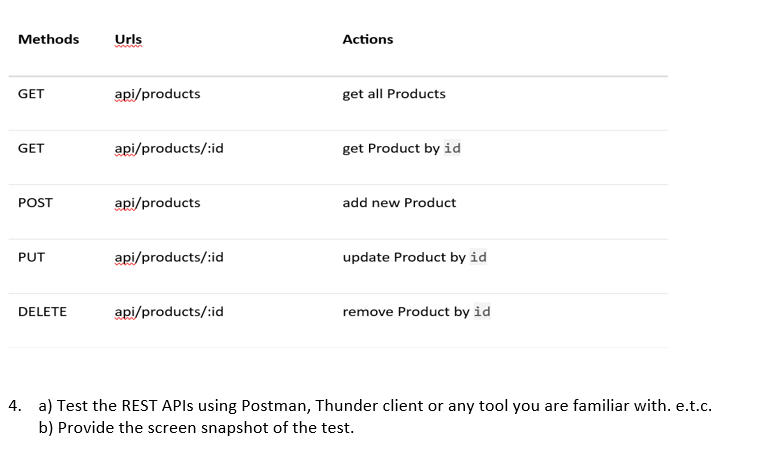Click api/products/:id in the GET row
This screenshot has height=471, width=757.
click(x=169, y=149)
